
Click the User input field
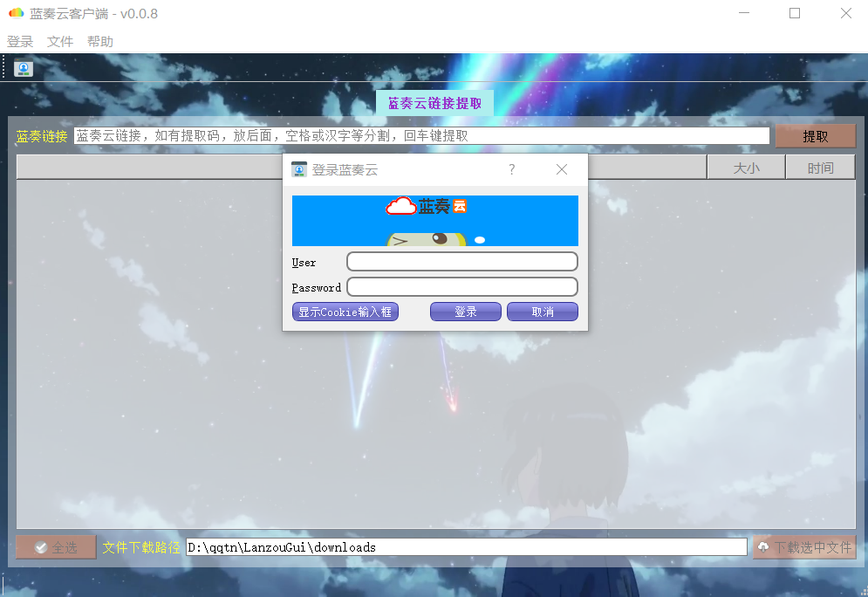click(462, 261)
